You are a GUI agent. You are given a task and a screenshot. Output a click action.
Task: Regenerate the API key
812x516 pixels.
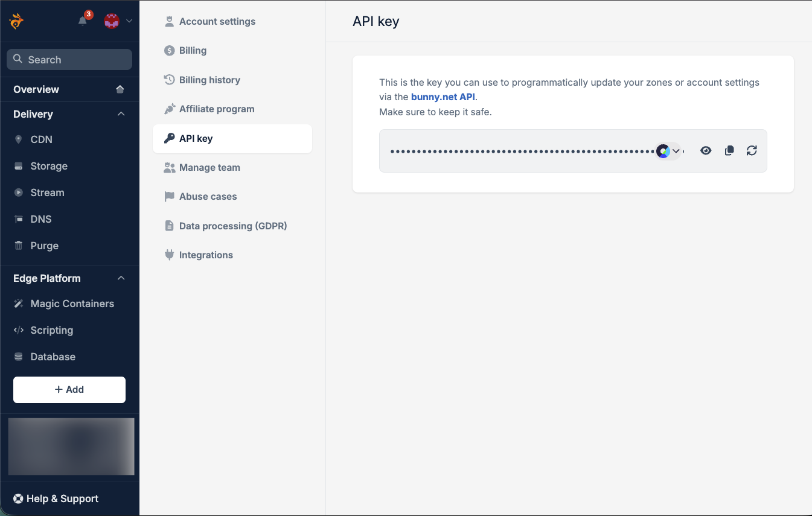(752, 151)
